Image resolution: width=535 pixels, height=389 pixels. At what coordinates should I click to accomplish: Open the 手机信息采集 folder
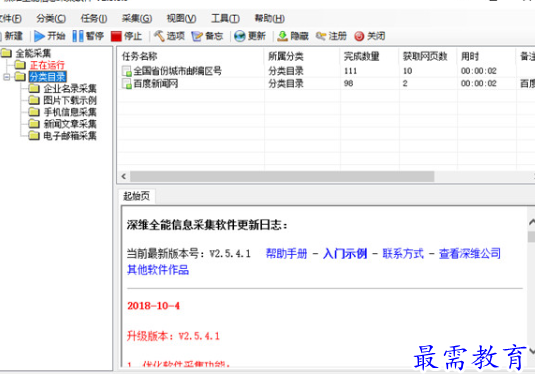[70, 112]
